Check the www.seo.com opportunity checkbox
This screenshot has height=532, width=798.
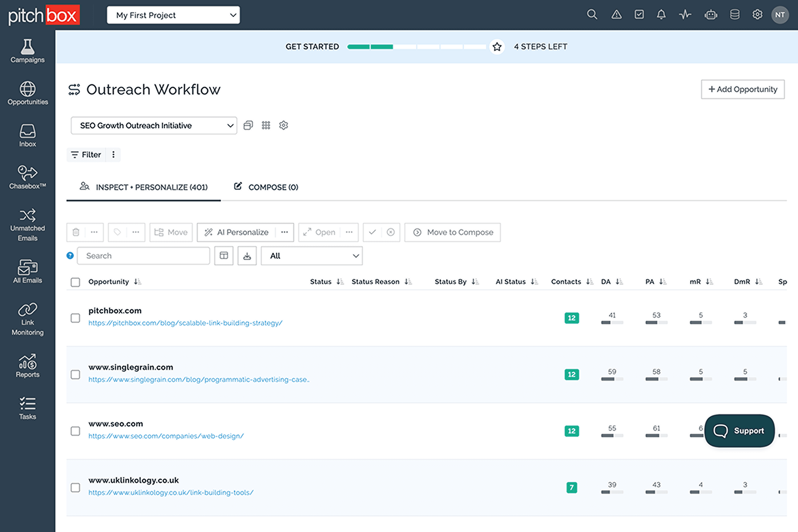coord(75,431)
